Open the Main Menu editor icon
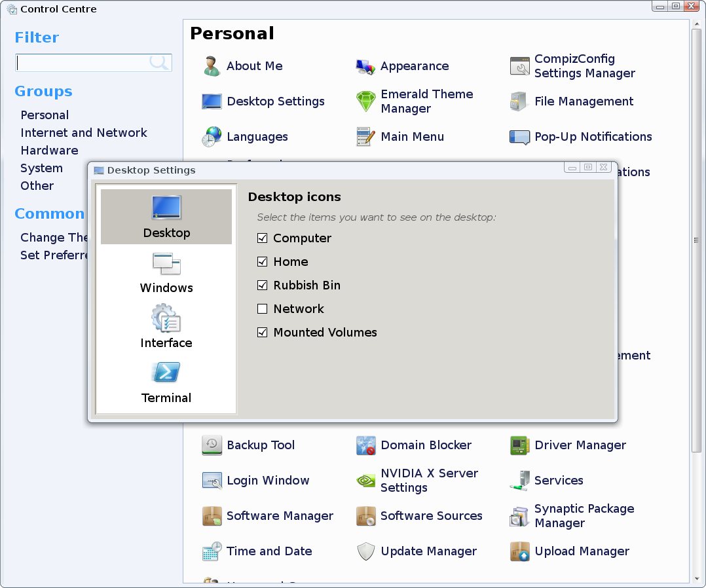Image resolution: width=706 pixels, height=588 pixels. coord(365,136)
